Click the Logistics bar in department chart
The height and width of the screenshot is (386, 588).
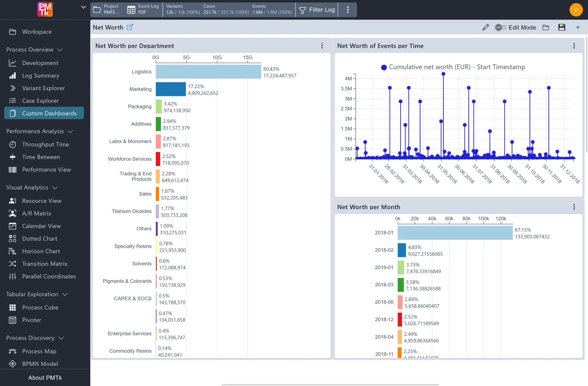coord(208,72)
